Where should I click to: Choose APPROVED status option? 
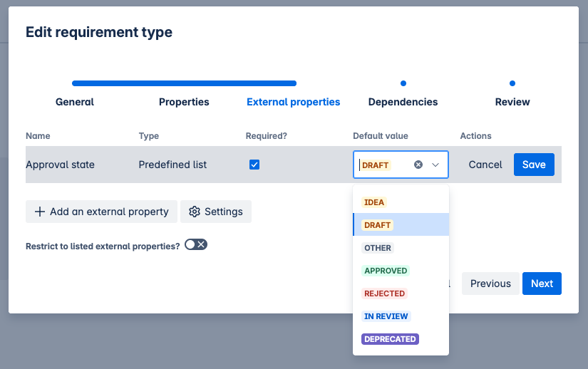(x=386, y=271)
